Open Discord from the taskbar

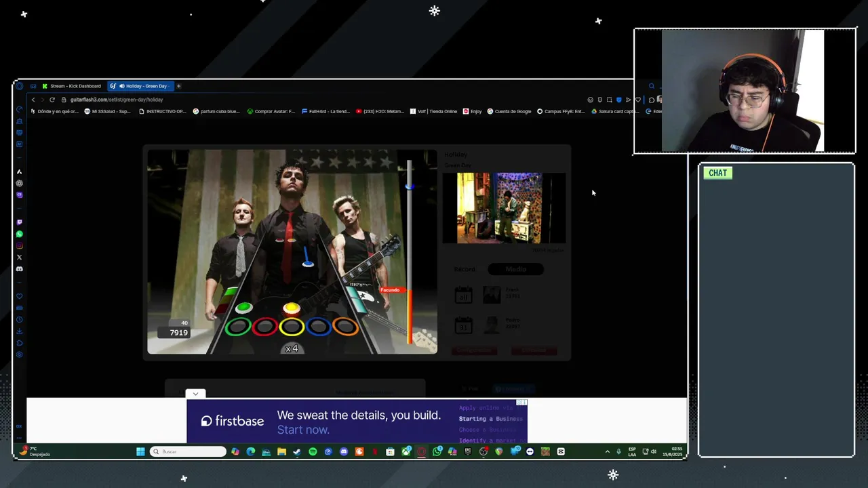(x=344, y=451)
